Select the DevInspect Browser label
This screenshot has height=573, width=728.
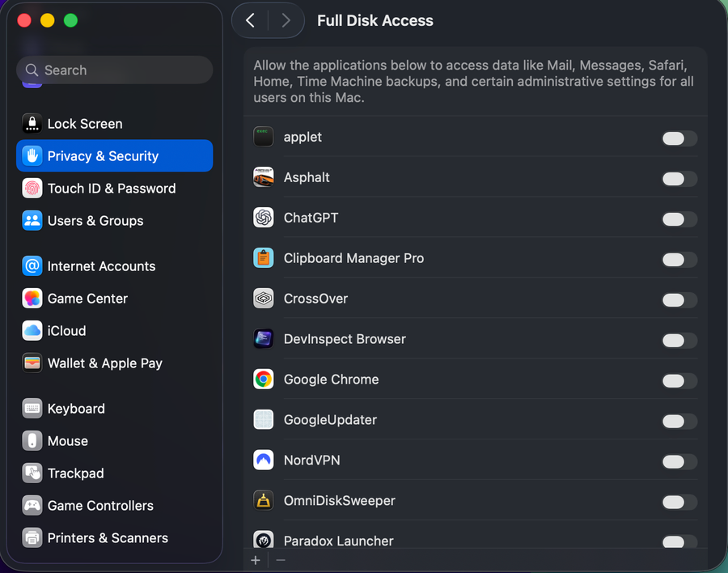pyautogui.click(x=345, y=339)
